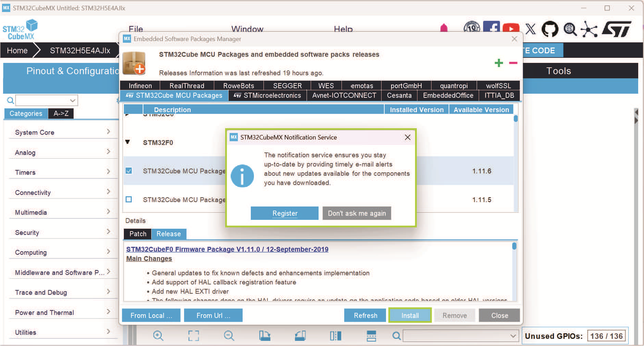
Task: Expand the Timers category
Action: tap(108, 172)
